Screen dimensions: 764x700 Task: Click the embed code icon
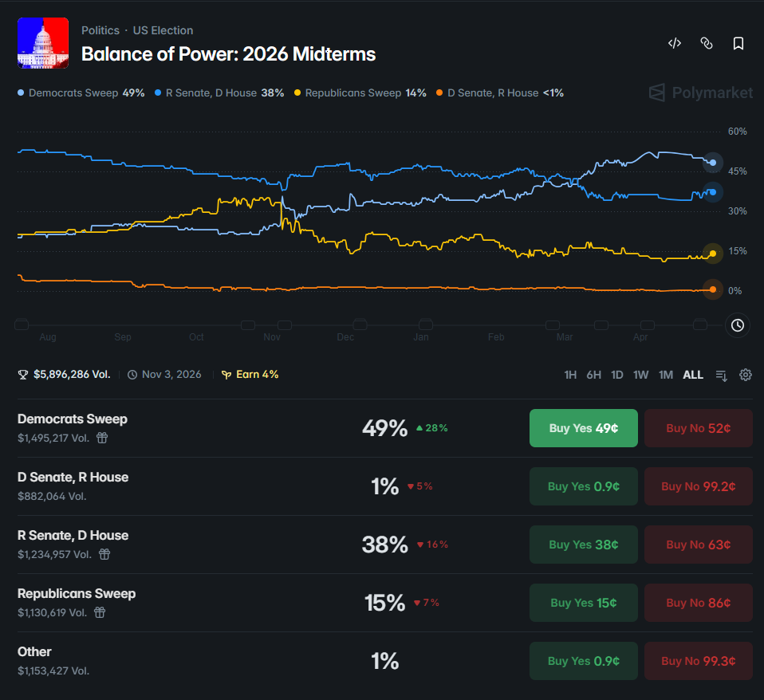675,43
